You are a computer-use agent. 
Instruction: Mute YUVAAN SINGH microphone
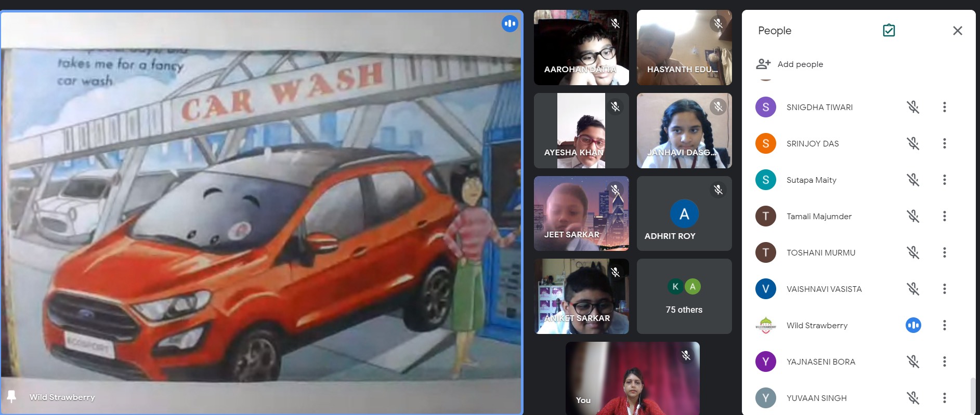[x=913, y=398]
